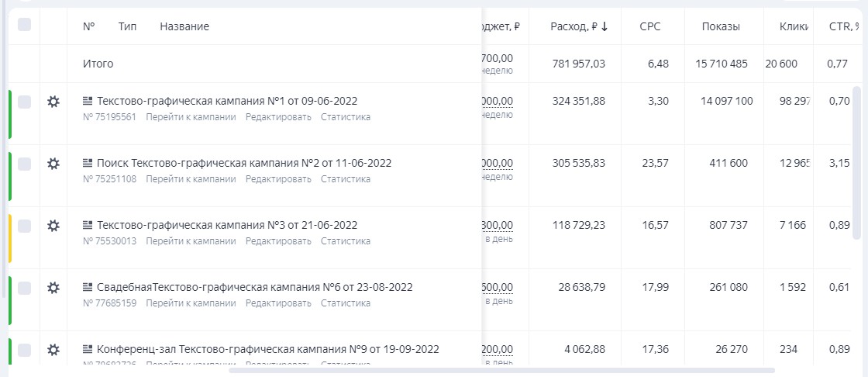Click type icon beside Свадебная campaign №6

[x=88, y=287]
